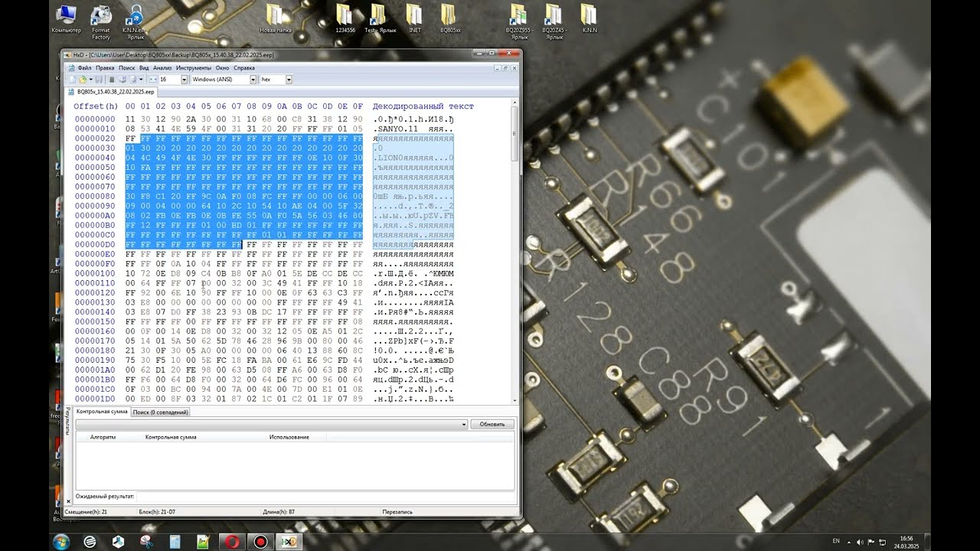
Task: Open the Компьютер desktop icon
Action: coord(67,18)
